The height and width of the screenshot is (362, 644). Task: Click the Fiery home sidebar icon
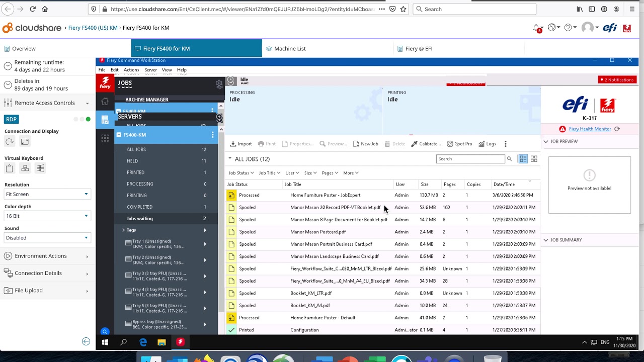tap(105, 102)
